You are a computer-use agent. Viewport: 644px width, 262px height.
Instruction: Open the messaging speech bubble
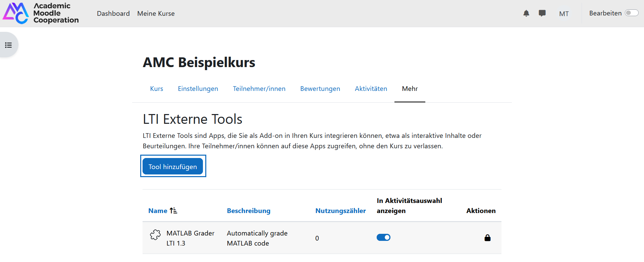(542, 13)
